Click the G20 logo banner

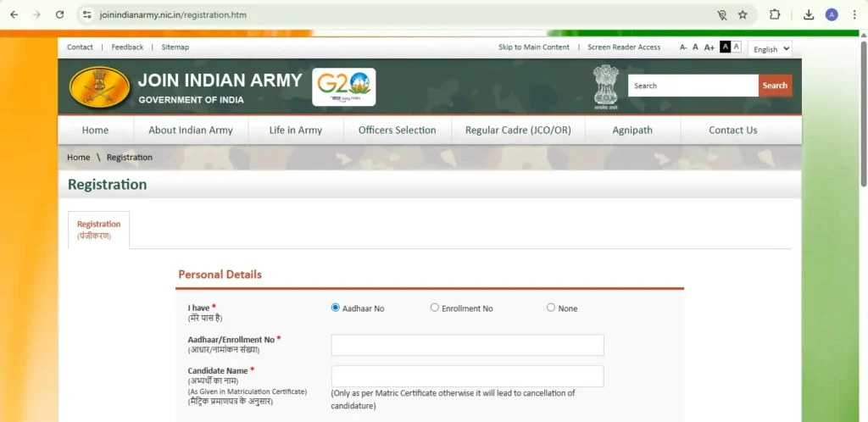[x=343, y=86]
